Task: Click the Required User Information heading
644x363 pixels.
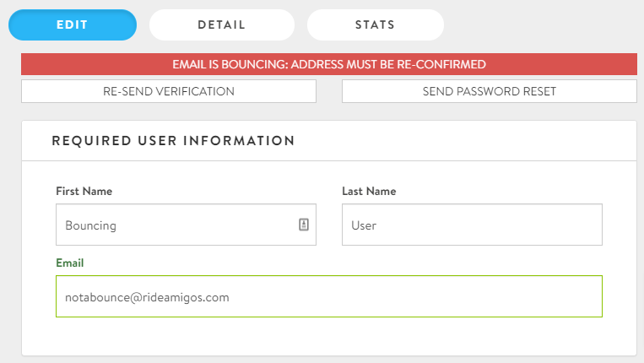Action: click(173, 141)
